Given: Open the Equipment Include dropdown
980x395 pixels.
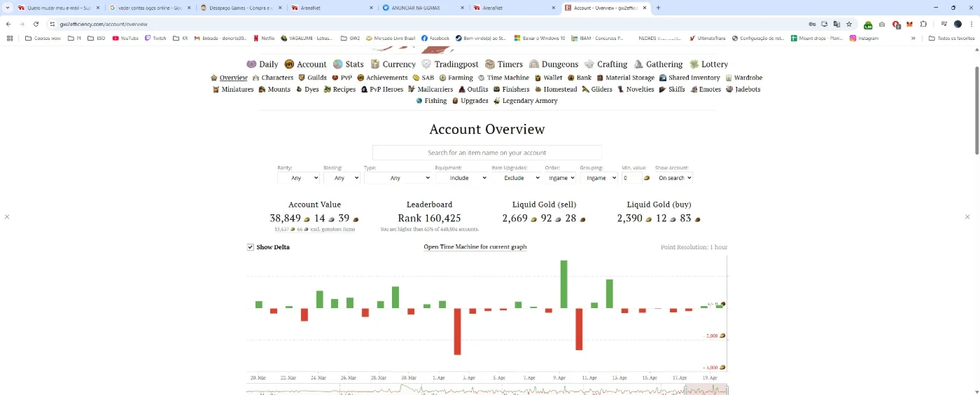Looking at the screenshot, I should click(x=461, y=178).
